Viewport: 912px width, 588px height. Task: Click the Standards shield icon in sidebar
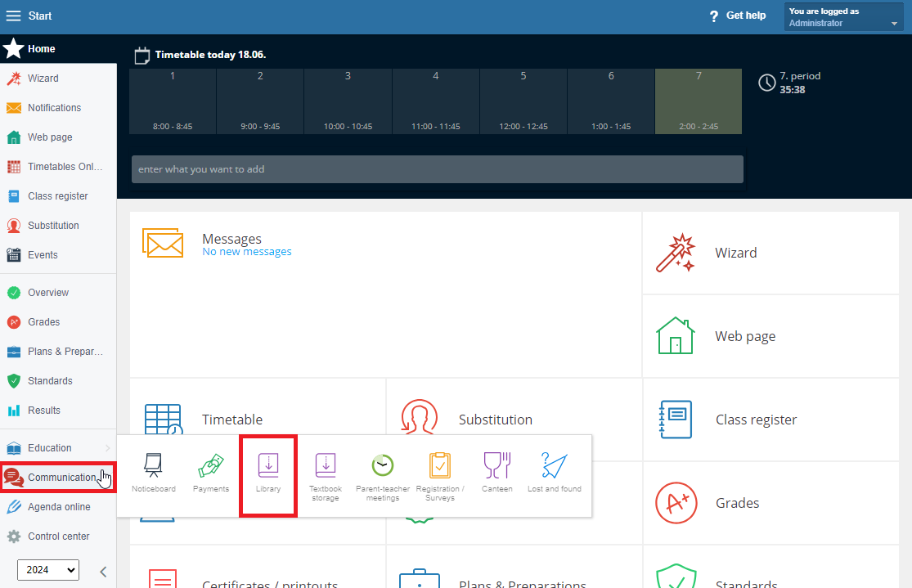[x=13, y=381]
